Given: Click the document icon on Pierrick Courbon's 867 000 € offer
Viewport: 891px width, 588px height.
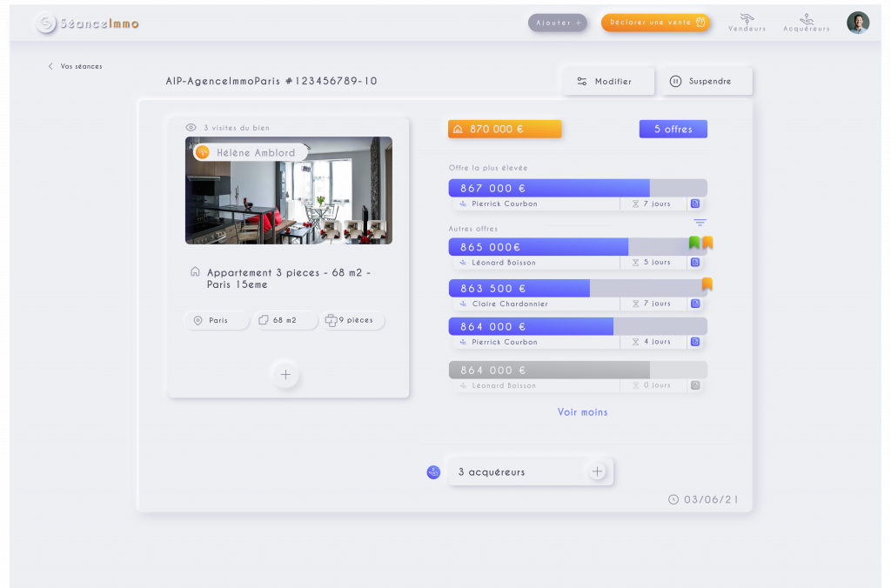Looking at the screenshot, I should pos(695,204).
